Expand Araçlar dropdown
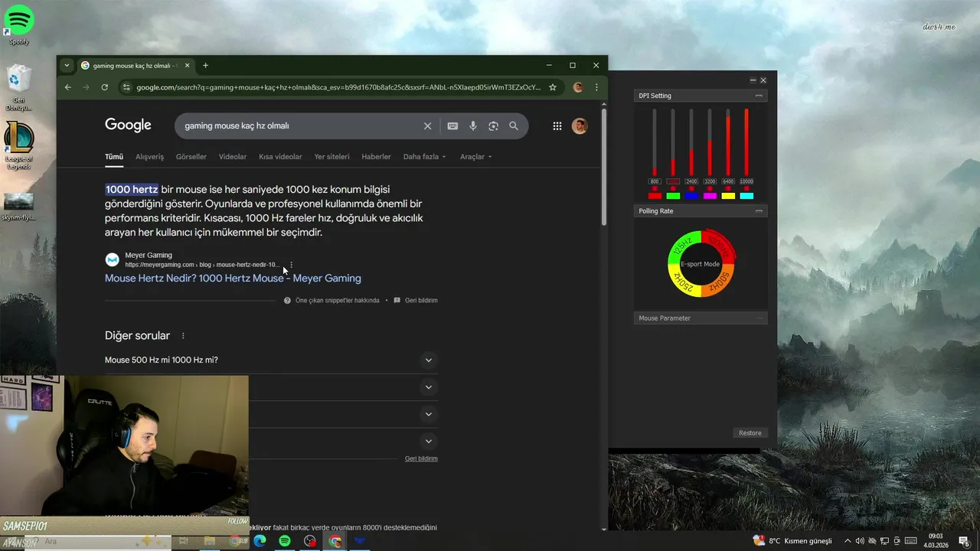The height and width of the screenshot is (551, 980). [475, 157]
